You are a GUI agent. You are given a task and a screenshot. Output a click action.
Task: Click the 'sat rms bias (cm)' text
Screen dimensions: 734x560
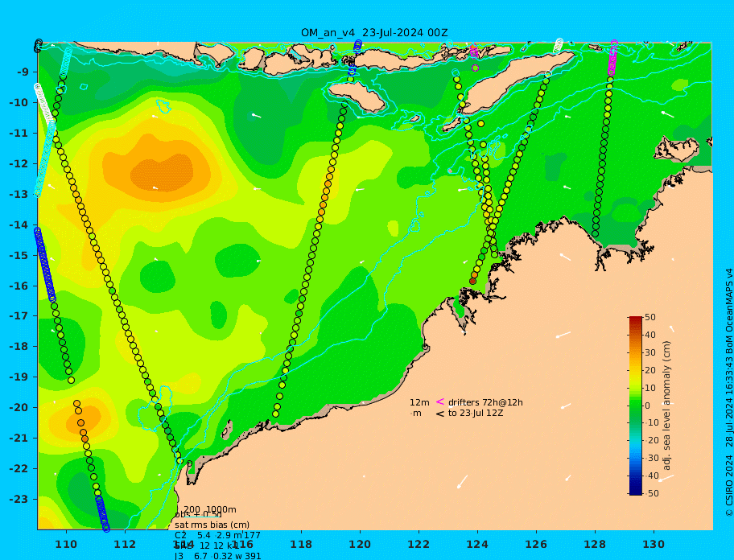[x=212, y=525]
